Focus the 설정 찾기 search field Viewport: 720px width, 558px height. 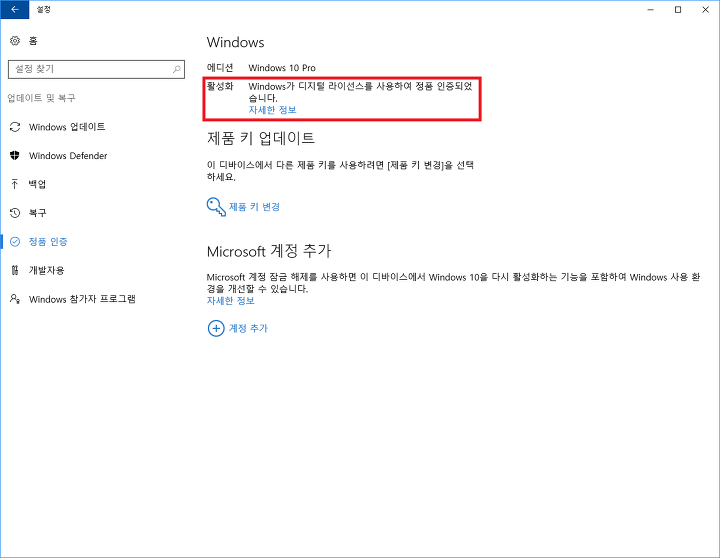point(96,69)
